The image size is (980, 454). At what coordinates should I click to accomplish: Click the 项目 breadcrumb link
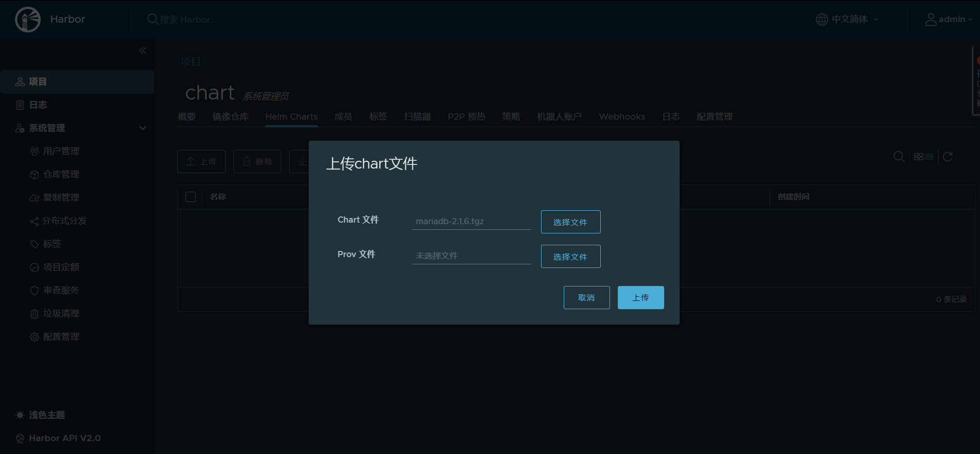click(190, 62)
